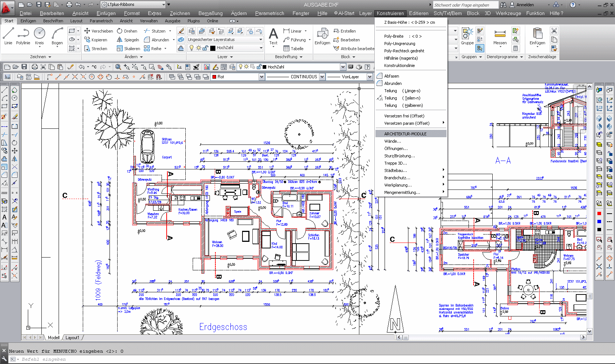Screen dimensions: 615x364
Task: Click the Einfügen block insert icon
Action: pos(322,36)
